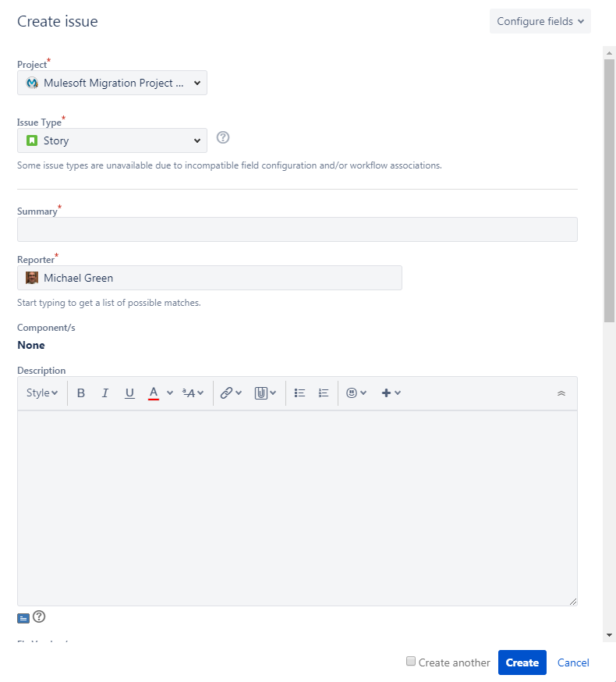Screen dimensions: 616x682
Task: Click the issue type help question icon
Action: click(223, 138)
